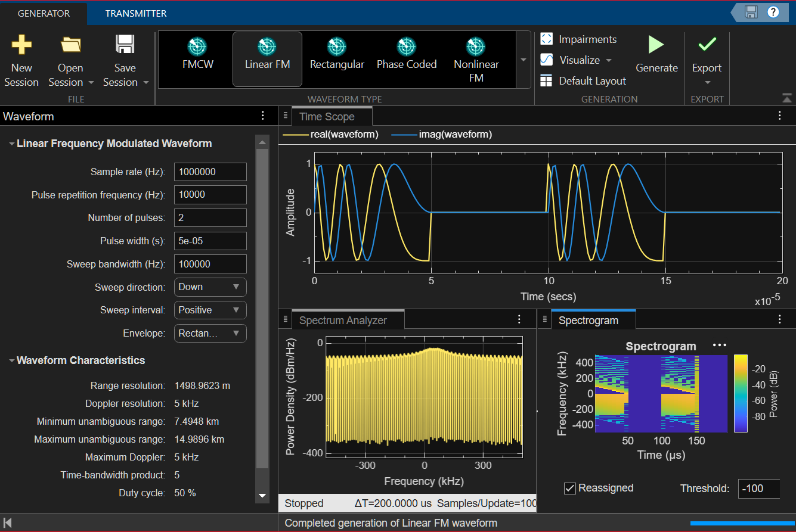
Task: Click the Save Session icon
Action: 125,43
